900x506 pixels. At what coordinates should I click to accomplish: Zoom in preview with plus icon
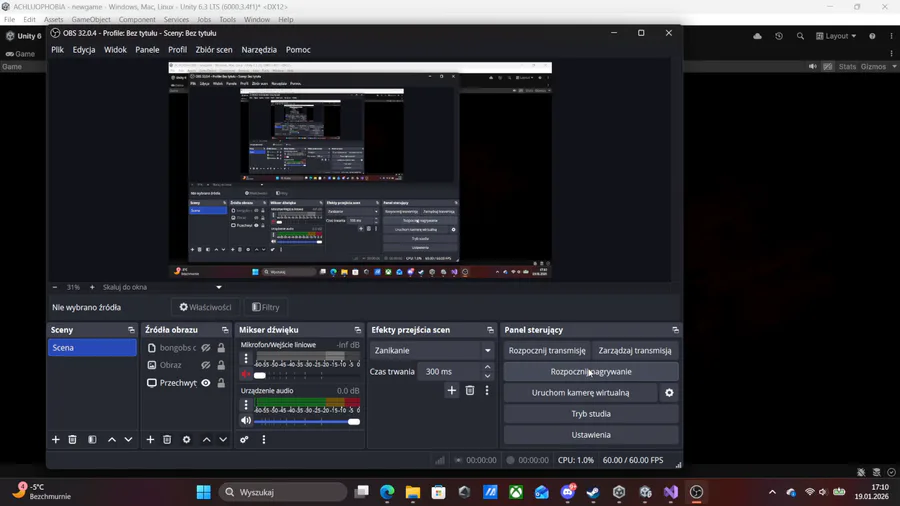92,287
